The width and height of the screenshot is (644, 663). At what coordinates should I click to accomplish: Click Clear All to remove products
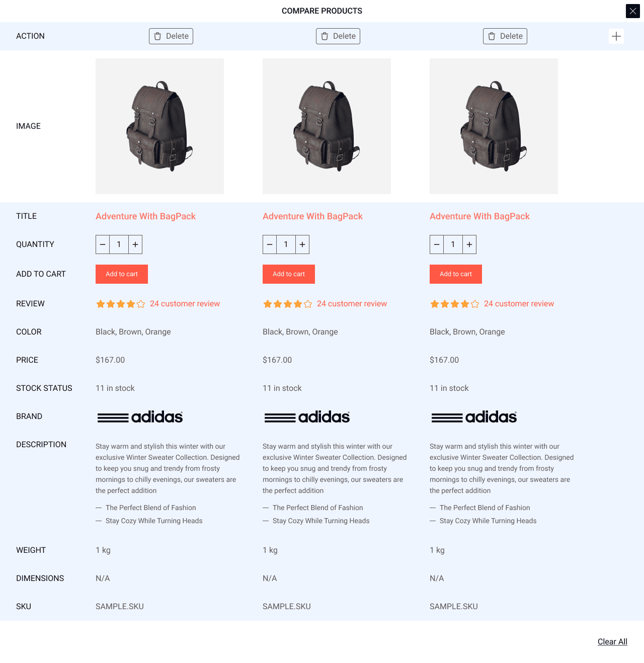(612, 642)
